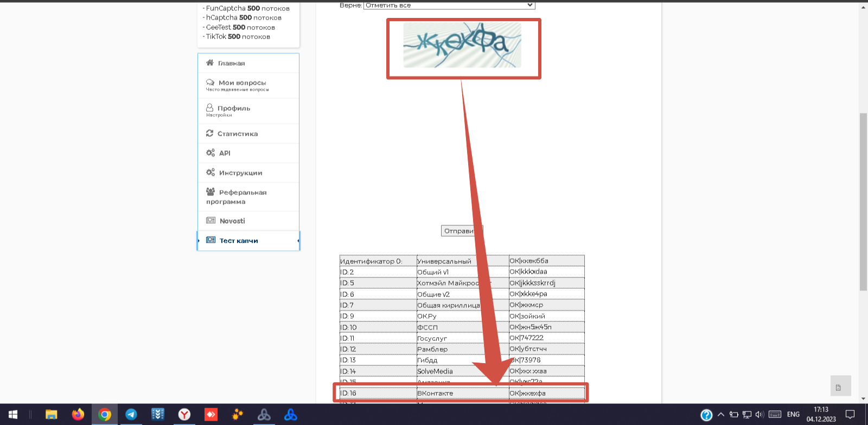The image size is (868, 425).
Task: Switch ENG keyboard language indicator
Action: pyautogui.click(x=793, y=415)
